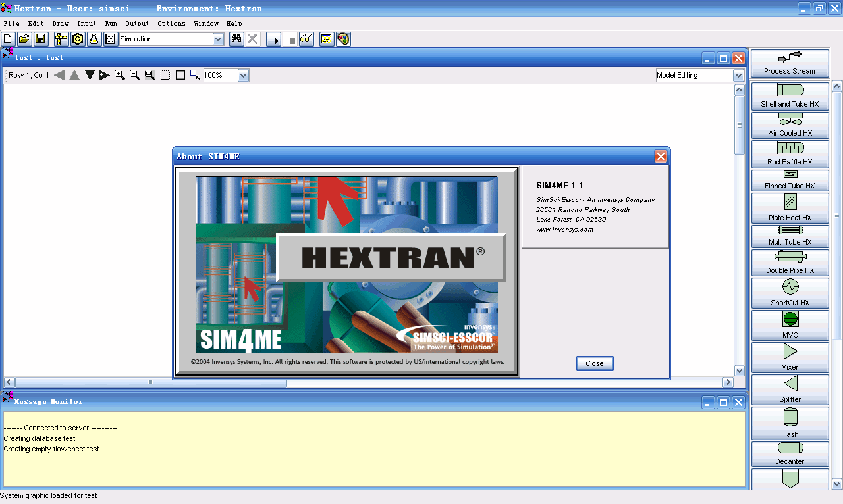Select the dashed rectangle selection tool

coord(165,75)
